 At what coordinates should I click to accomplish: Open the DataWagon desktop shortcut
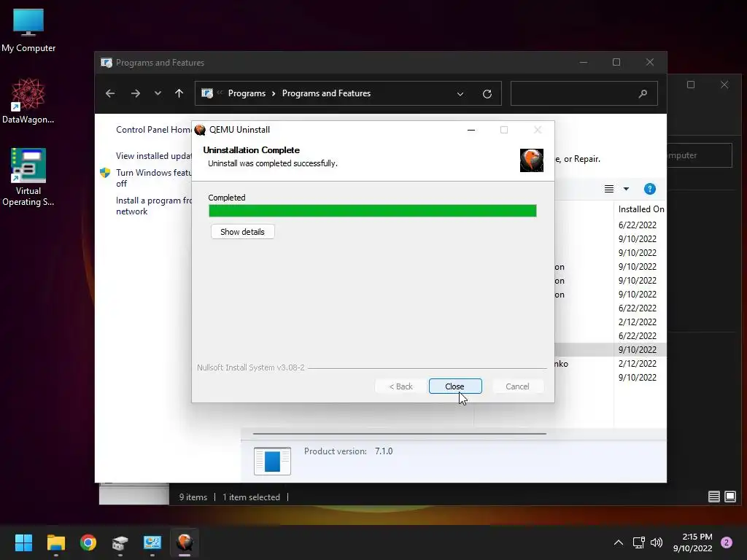[x=28, y=101]
